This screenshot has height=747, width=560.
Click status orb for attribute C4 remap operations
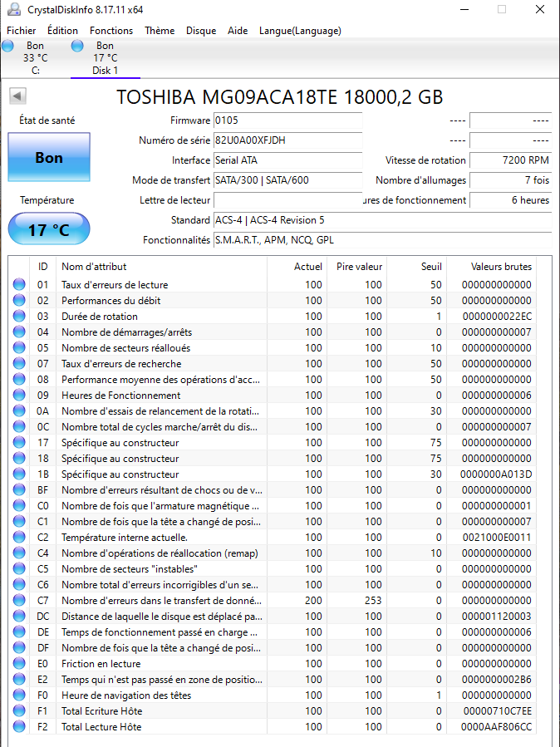pyautogui.click(x=19, y=553)
